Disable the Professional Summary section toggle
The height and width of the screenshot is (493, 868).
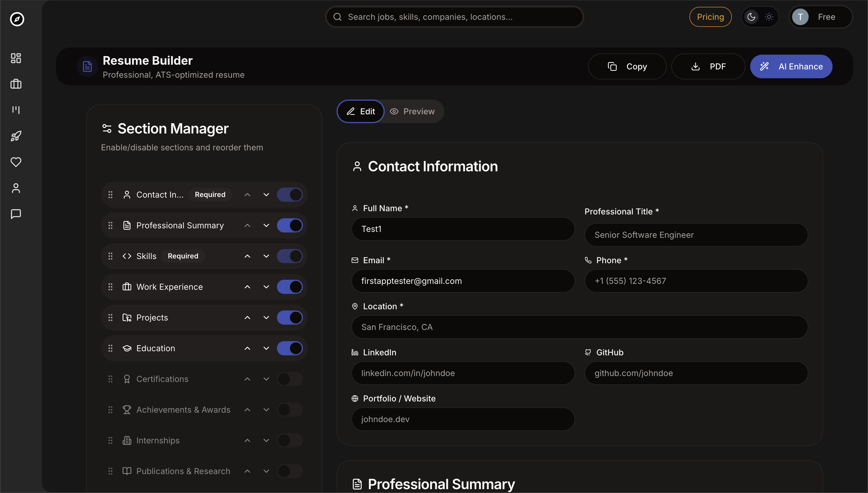click(290, 225)
